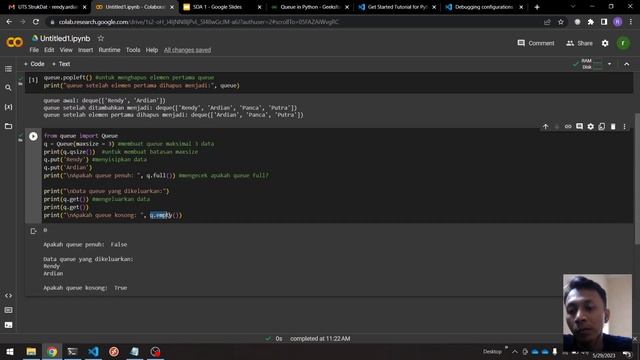Delete the current cell trash icon
This screenshot has height=360, width=640.
click(613, 127)
